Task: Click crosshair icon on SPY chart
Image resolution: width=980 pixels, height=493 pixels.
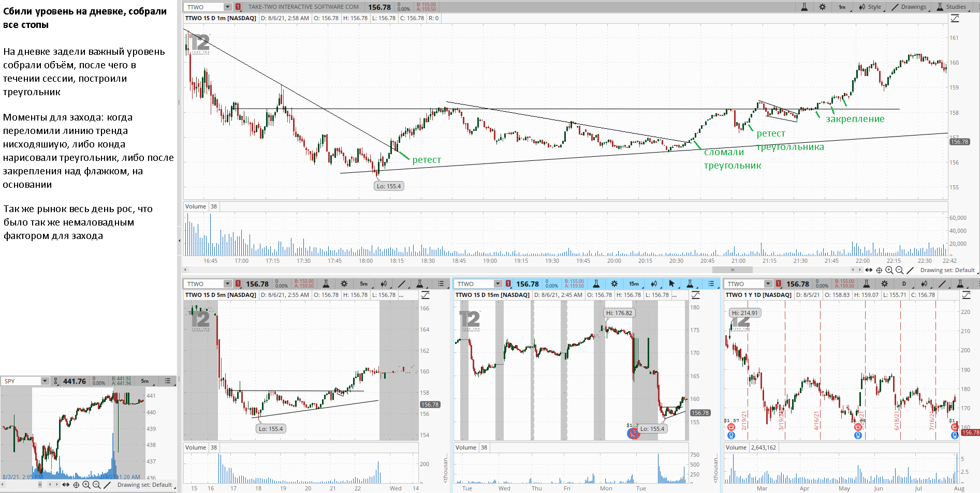Action: click(x=76, y=485)
